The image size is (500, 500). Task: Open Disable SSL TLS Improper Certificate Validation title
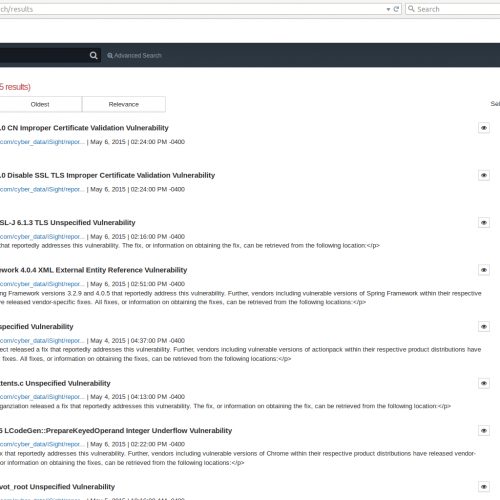click(107, 175)
